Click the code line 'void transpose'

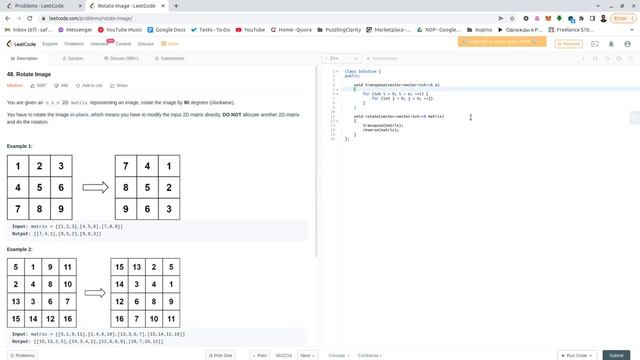396,85
